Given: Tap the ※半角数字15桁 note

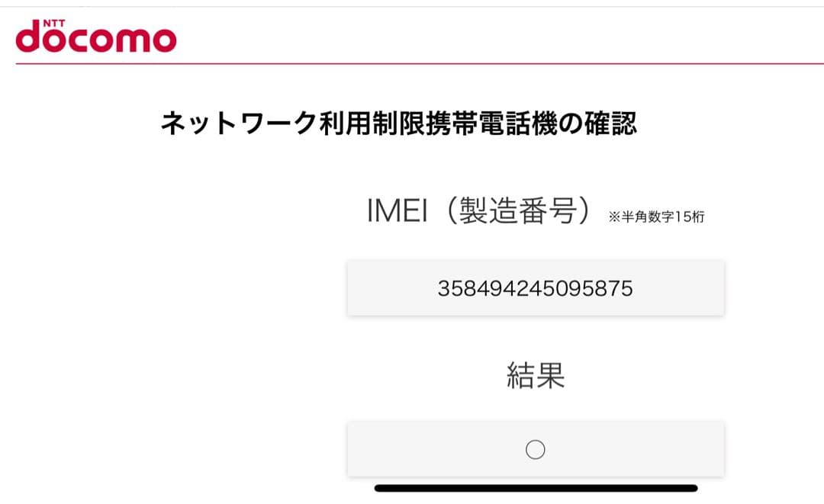Looking at the screenshot, I should click(656, 217).
